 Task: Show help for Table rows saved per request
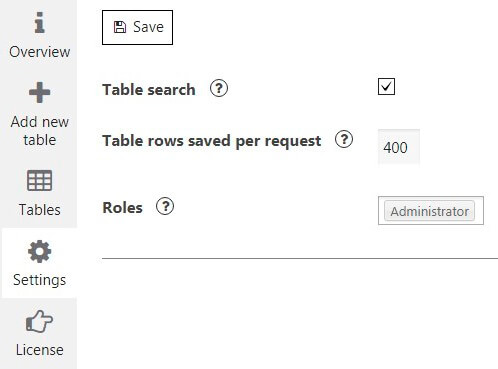344,139
